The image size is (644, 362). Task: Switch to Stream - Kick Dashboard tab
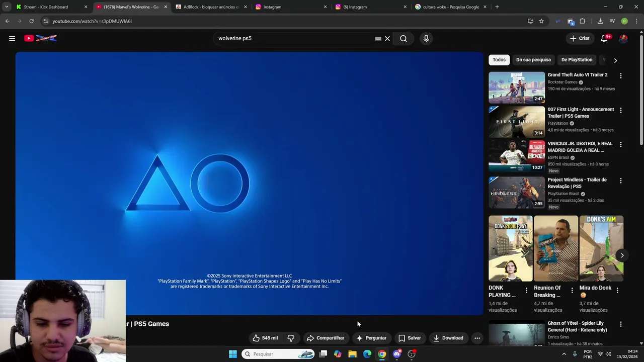51,7
